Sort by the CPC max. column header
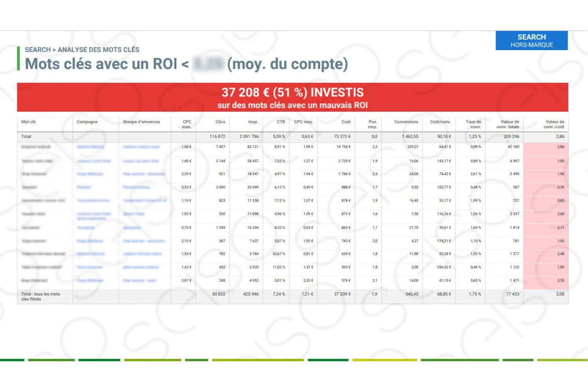Screen dimensions: 588x392 [187, 124]
